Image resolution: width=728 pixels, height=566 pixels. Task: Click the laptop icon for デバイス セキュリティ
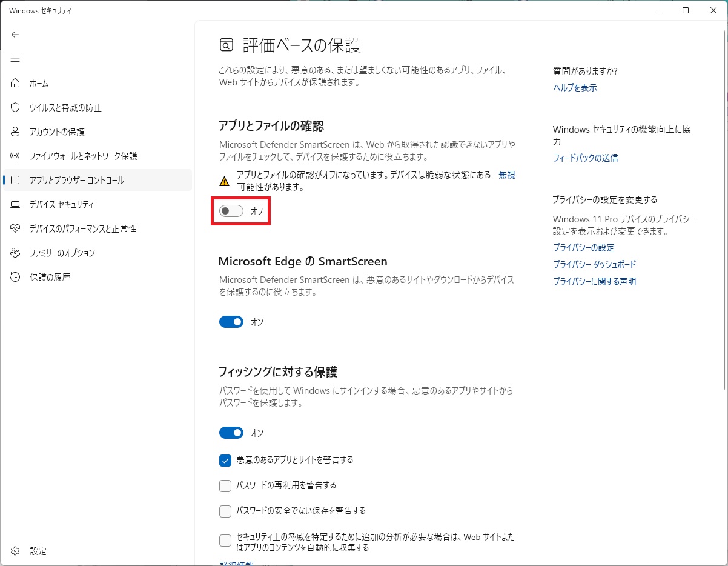tap(16, 204)
